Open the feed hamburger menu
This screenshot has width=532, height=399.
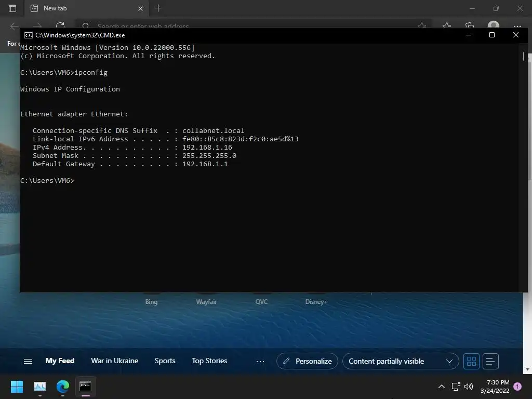28,362
